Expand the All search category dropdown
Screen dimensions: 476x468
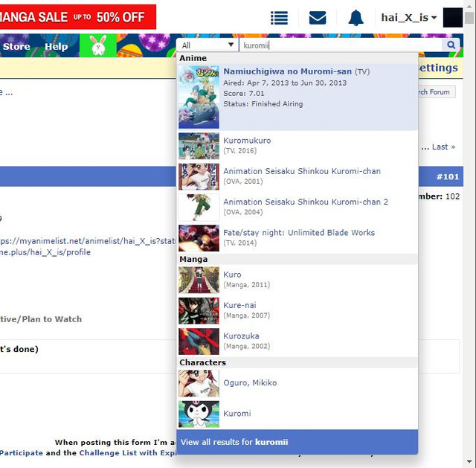(208, 45)
